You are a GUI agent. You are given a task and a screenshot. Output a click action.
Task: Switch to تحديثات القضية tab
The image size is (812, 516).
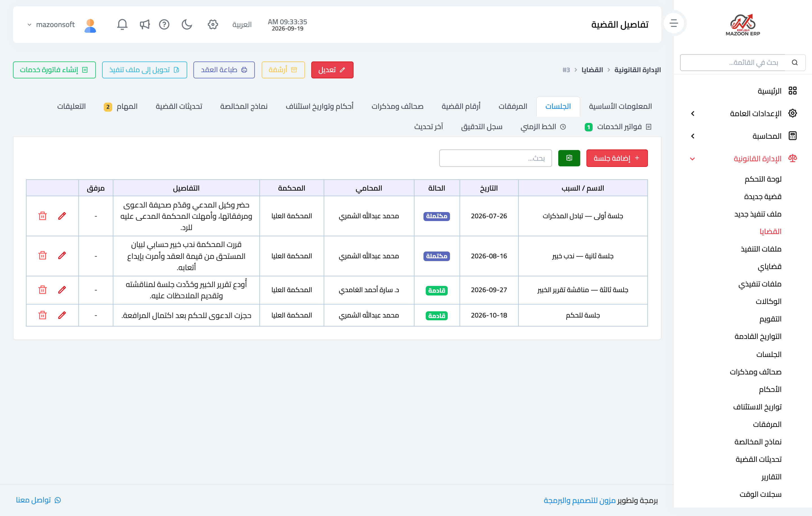179,107
